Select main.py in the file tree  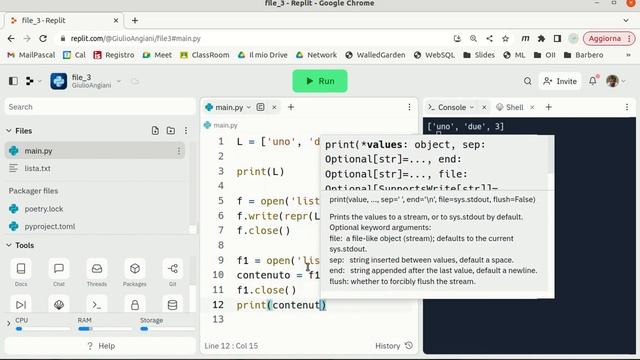(x=95, y=151)
